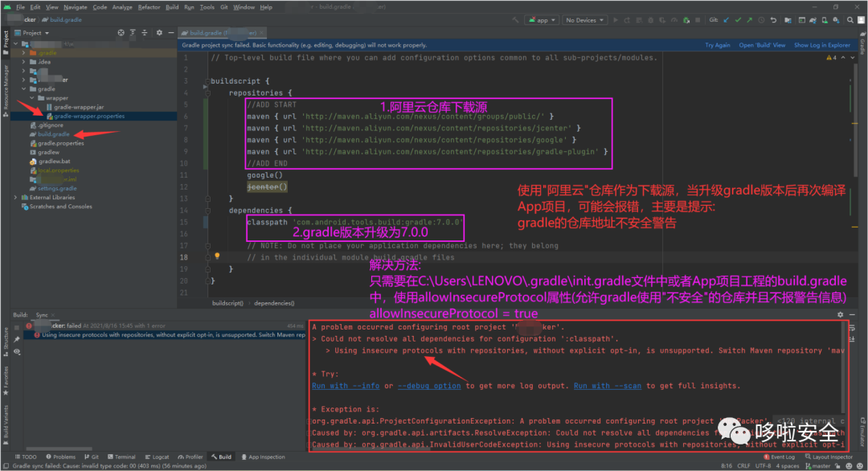Open Build panel gear settings
Viewport: 868px width, 471px height.
tap(841, 314)
